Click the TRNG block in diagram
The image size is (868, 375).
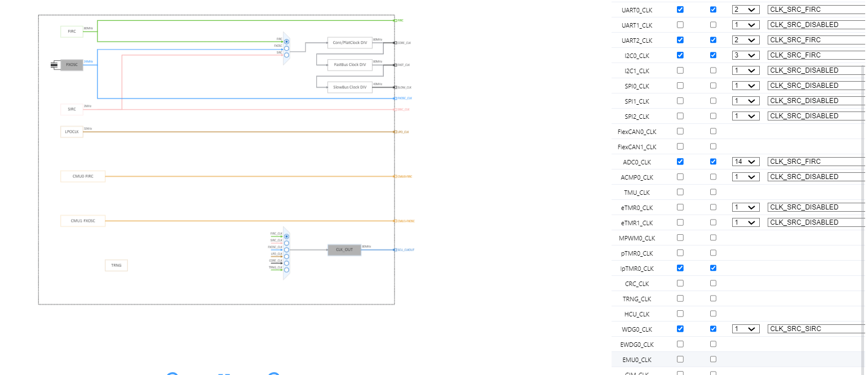(x=116, y=265)
